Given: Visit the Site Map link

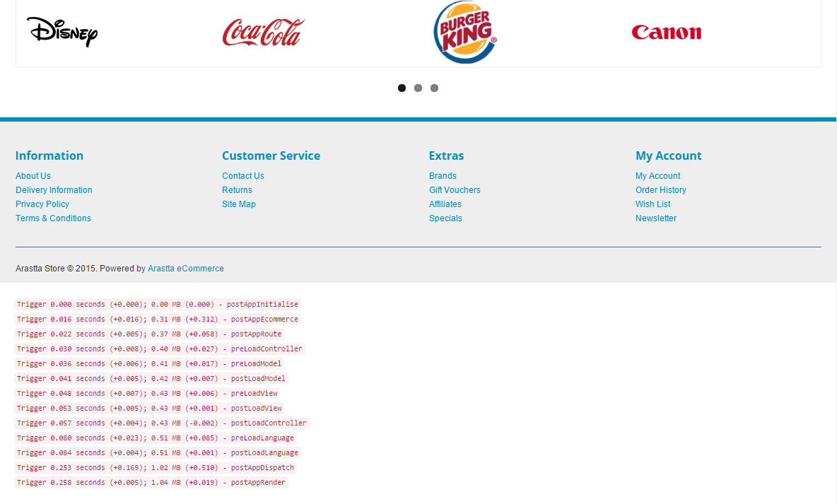Looking at the screenshot, I should (239, 204).
